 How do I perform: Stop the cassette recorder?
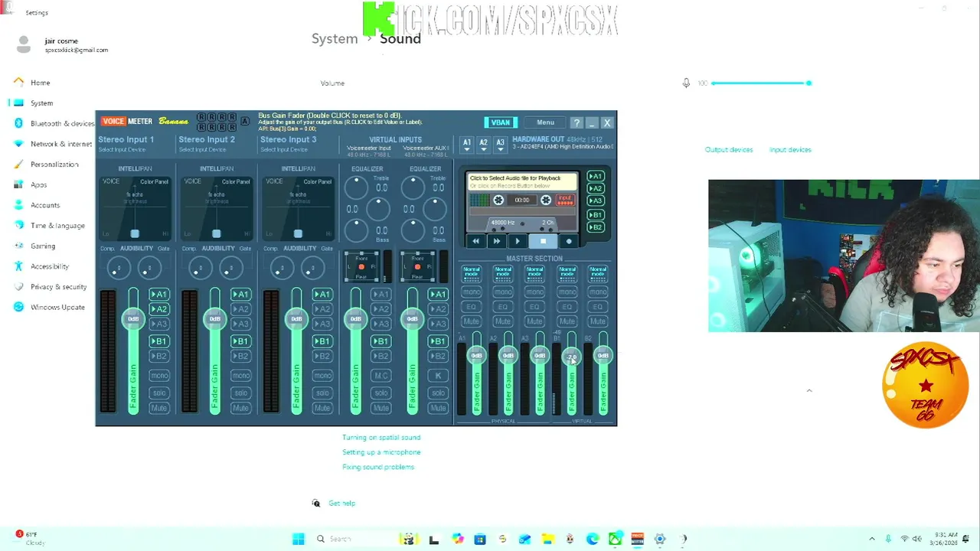(543, 241)
